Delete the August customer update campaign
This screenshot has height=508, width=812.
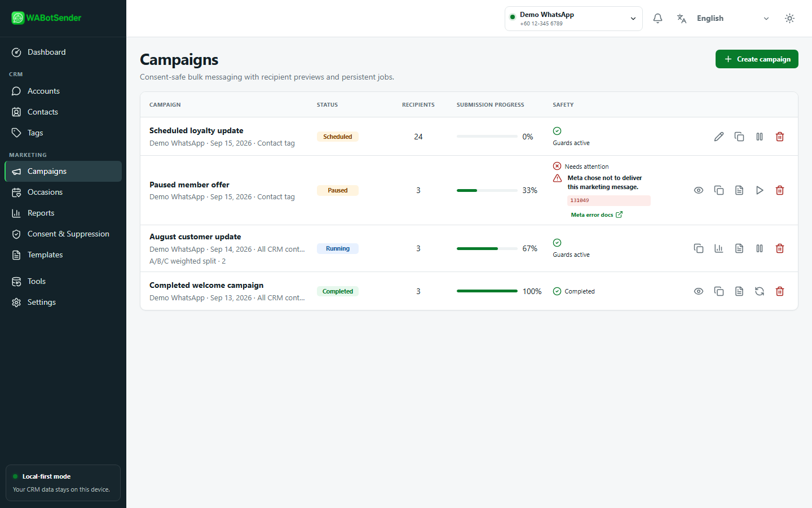(x=780, y=248)
